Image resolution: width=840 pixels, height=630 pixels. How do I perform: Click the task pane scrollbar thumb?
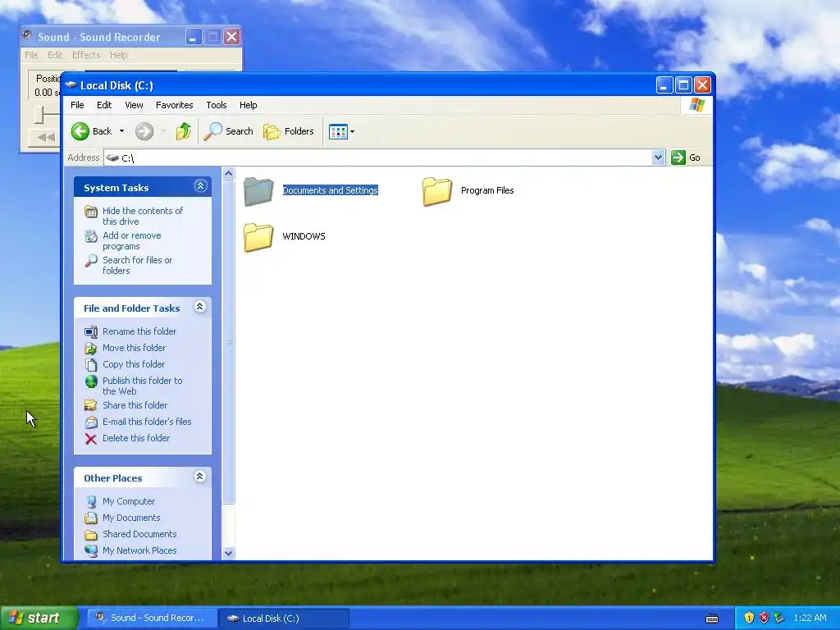click(x=228, y=342)
